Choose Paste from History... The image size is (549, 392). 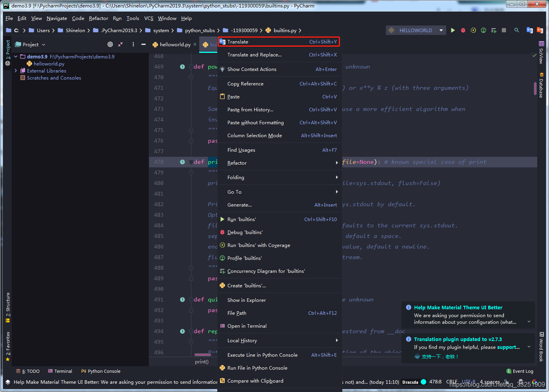pos(280,109)
